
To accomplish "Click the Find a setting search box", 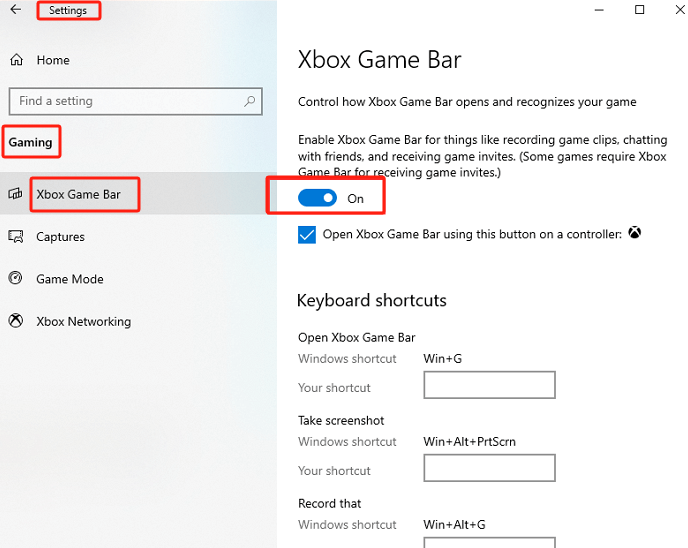I will point(125,101).
